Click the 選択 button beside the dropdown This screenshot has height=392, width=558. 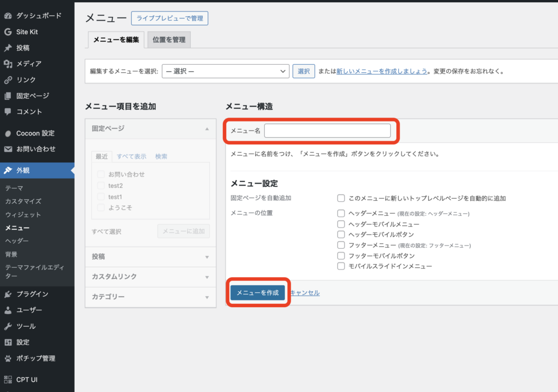pos(304,71)
